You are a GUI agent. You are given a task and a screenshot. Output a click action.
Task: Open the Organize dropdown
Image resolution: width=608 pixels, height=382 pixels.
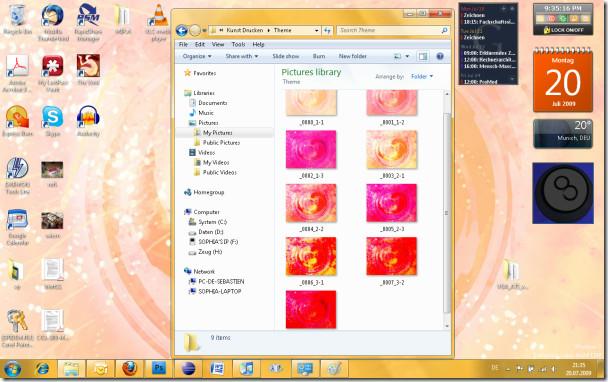tap(197, 56)
